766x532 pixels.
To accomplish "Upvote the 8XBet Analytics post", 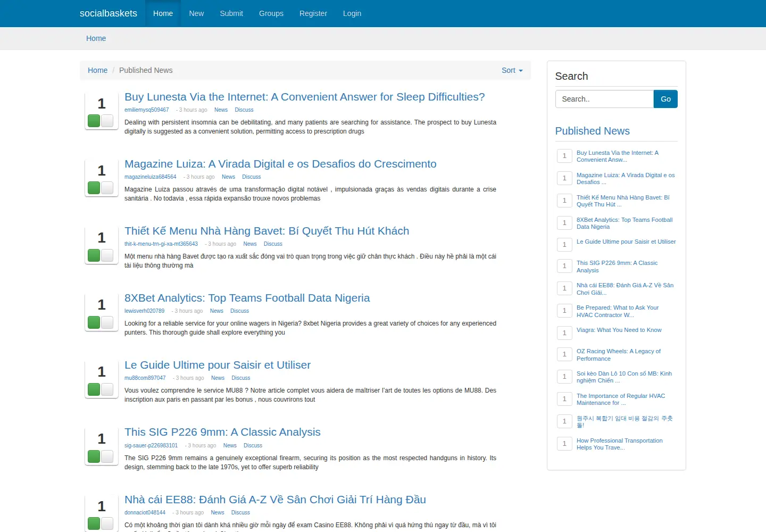I will pyautogui.click(x=94, y=322).
